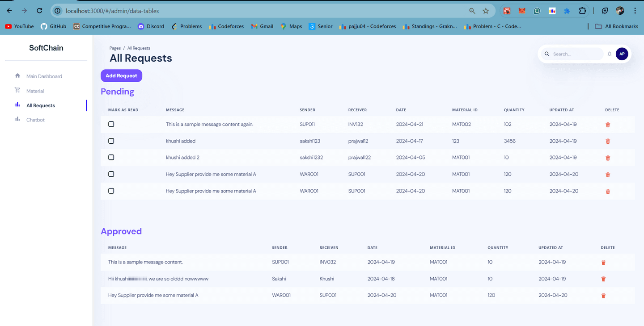Click the Main Dashboard home icon
This screenshot has width=644, height=326.
[x=17, y=75]
